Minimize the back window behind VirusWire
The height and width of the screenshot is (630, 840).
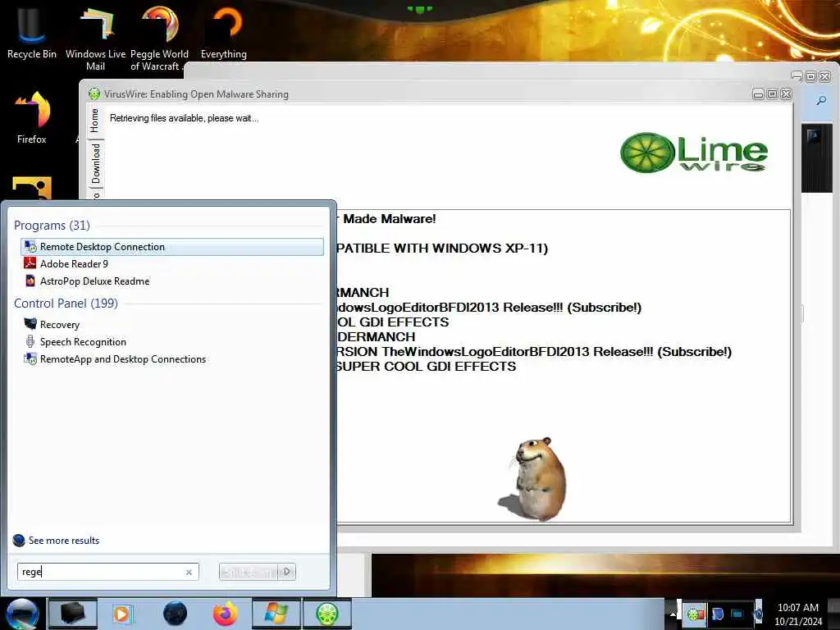tap(797, 76)
